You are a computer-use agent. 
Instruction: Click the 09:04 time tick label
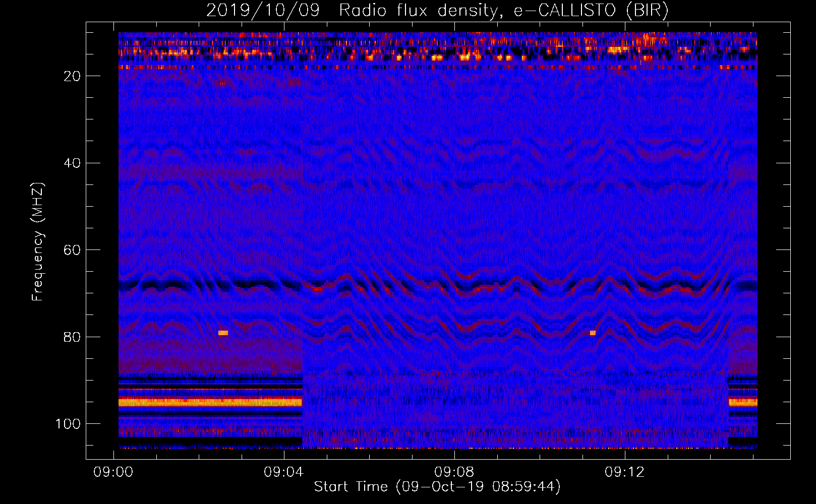(x=284, y=472)
